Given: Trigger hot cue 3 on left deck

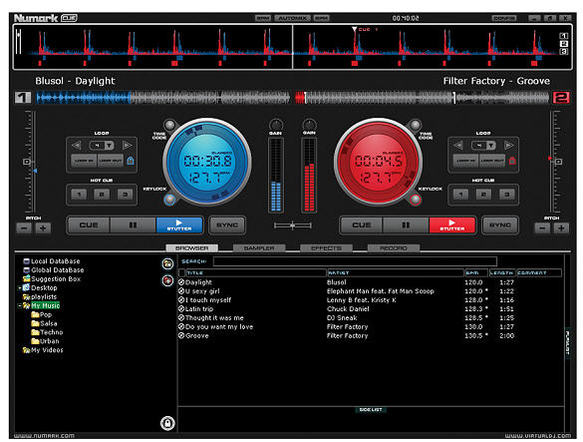Looking at the screenshot, I should [125, 194].
